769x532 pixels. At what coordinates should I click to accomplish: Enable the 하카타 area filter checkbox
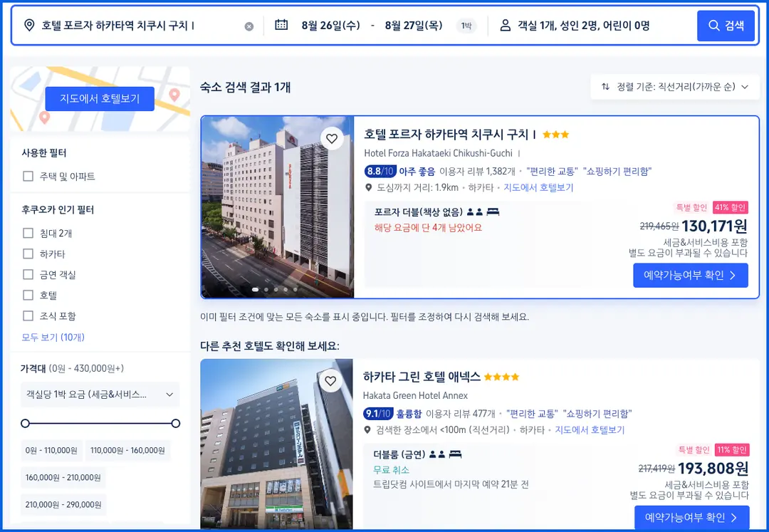click(x=28, y=254)
